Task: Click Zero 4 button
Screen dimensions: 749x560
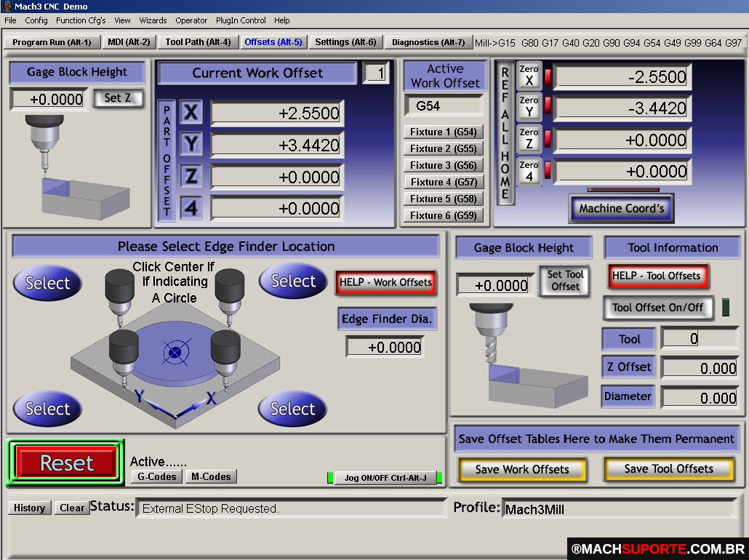Action: (x=529, y=171)
